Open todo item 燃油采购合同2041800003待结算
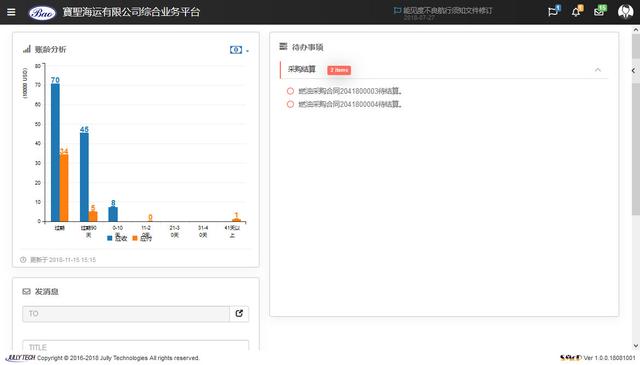The width and height of the screenshot is (640, 365). click(x=350, y=91)
